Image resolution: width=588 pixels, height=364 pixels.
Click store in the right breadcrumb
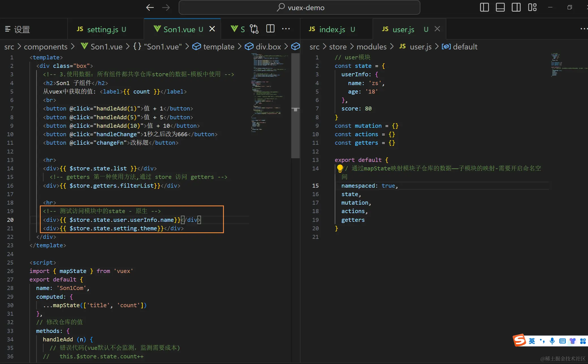[x=338, y=47]
